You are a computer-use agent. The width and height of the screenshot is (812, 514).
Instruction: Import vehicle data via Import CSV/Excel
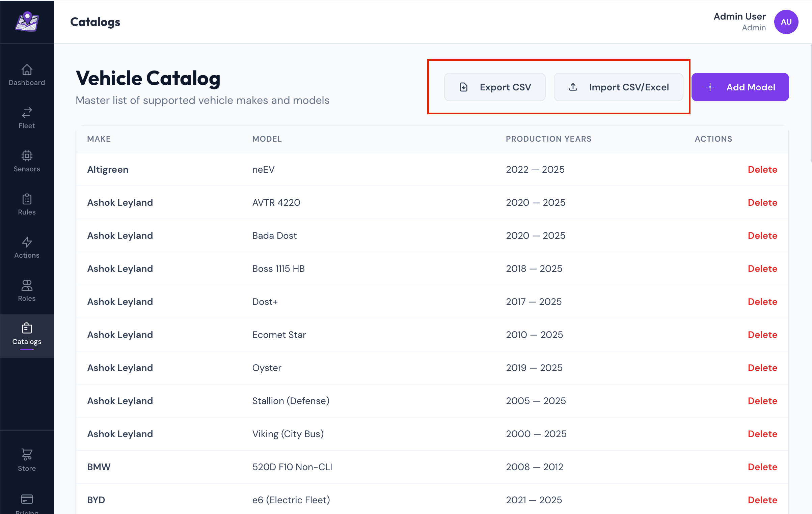tap(619, 87)
